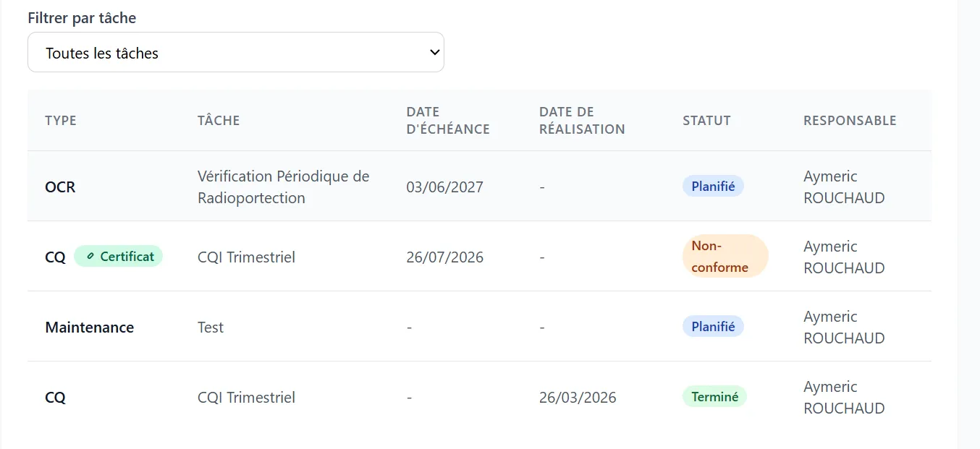Select the Maintenance row labeled Test
The image size is (980, 449).
click(479, 326)
